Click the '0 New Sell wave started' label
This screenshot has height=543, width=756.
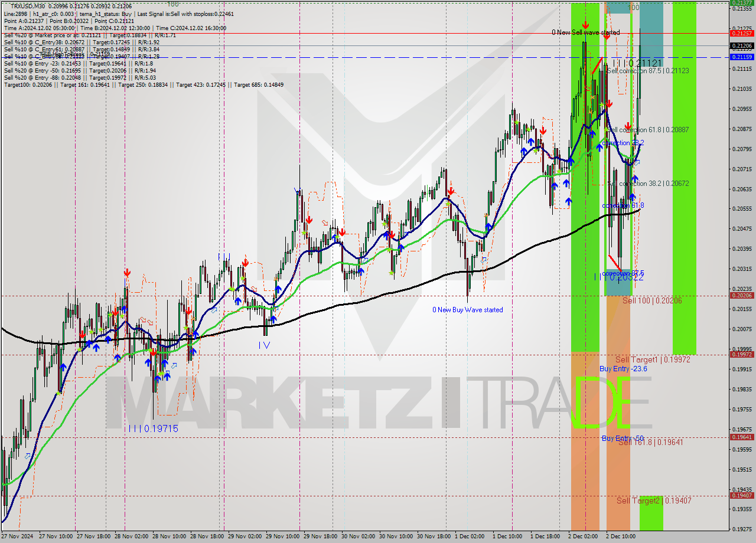coord(586,32)
